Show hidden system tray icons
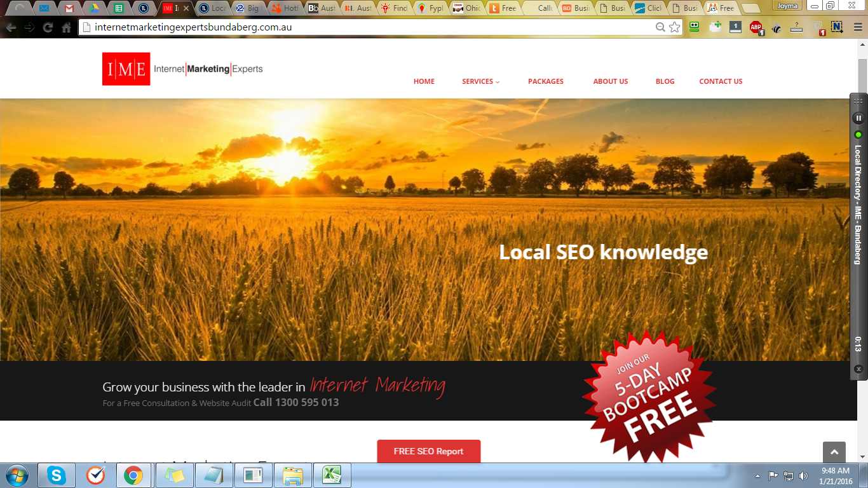This screenshot has width=868, height=488. (757, 475)
